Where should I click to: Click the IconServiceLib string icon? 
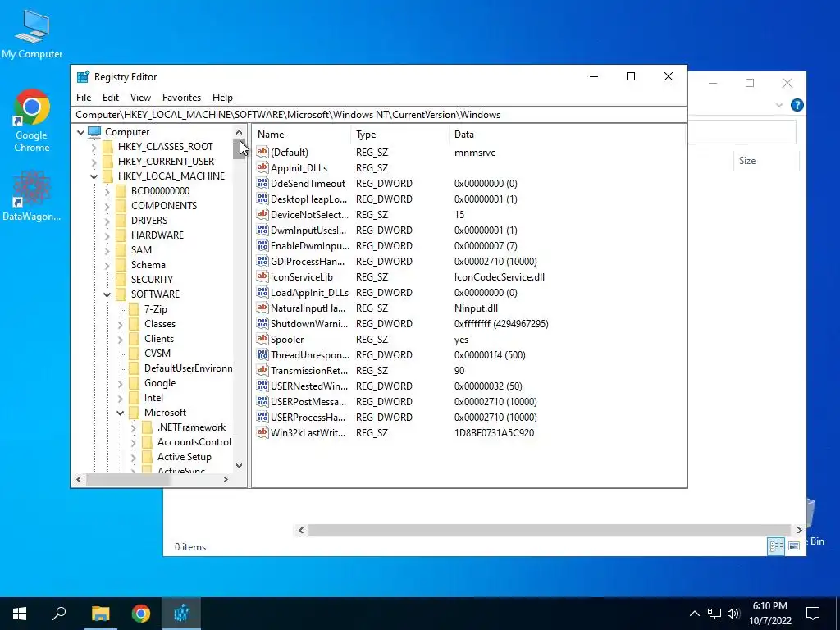tap(262, 277)
